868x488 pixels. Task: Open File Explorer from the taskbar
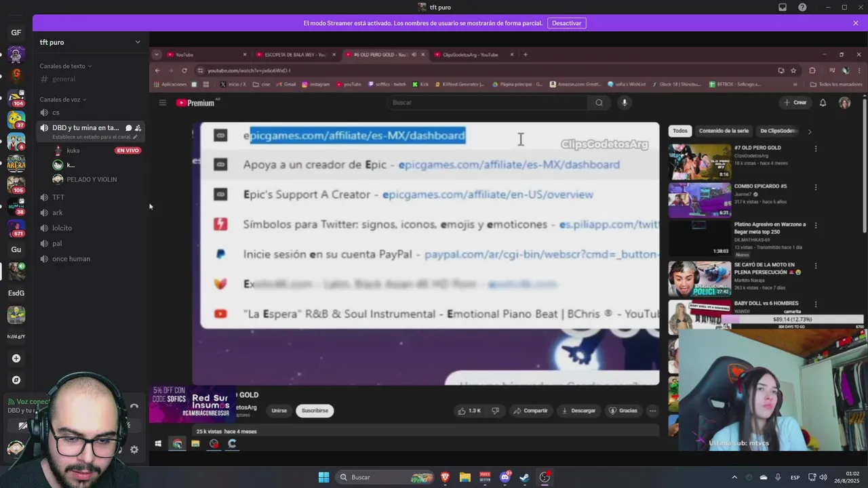465,477
